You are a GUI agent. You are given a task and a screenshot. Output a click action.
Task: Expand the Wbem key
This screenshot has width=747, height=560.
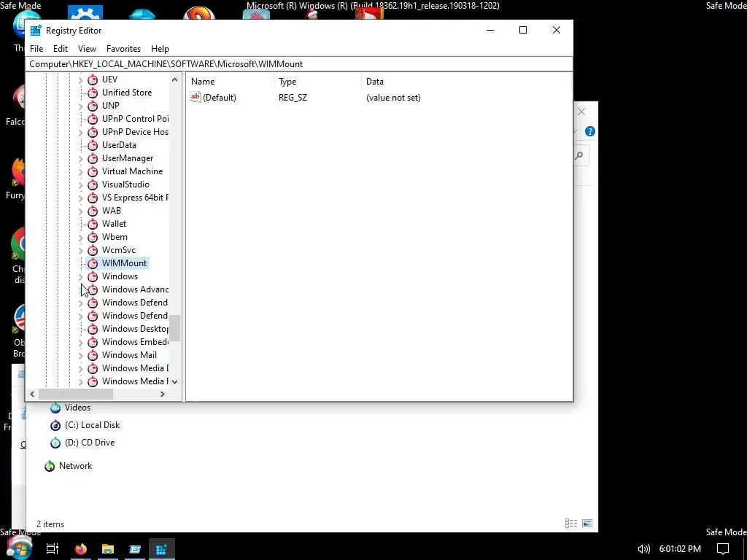(80, 238)
